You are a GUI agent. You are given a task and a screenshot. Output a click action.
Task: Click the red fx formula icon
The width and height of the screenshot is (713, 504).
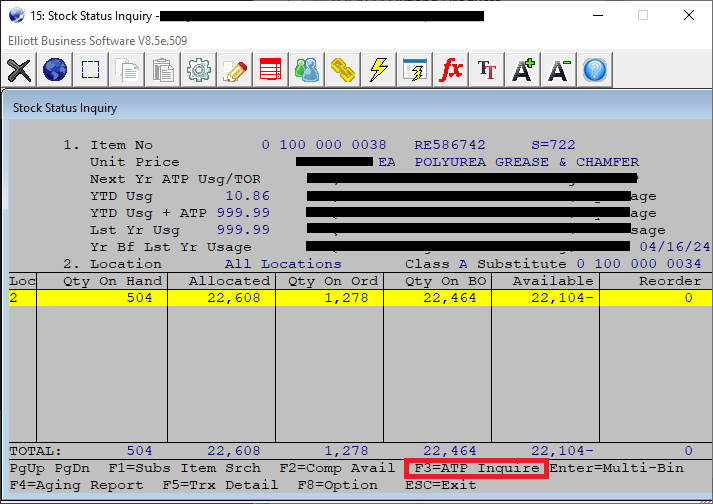coord(451,70)
